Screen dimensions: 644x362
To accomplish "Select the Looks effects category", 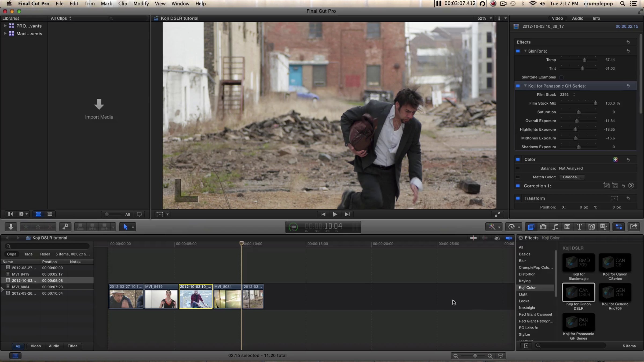I will [x=524, y=301].
